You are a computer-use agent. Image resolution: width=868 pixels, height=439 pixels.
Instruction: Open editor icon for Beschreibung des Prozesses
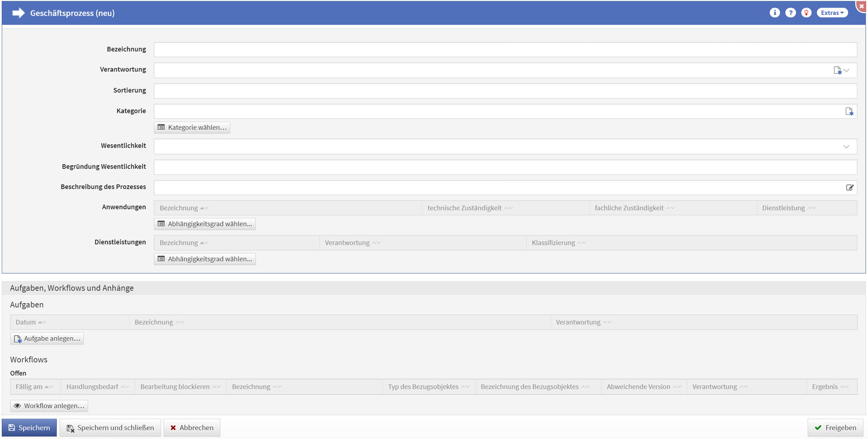pyautogui.click(x=849, y=188)
